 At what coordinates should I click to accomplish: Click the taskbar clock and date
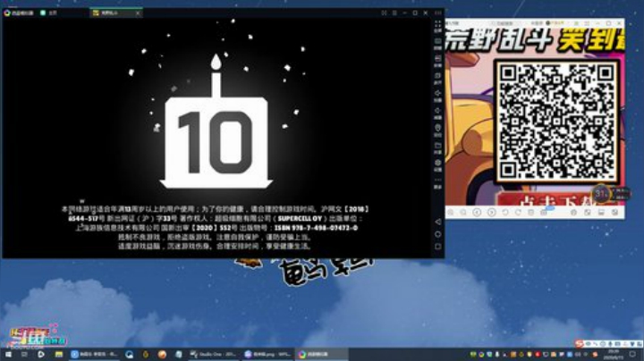(x=614, y=355)
